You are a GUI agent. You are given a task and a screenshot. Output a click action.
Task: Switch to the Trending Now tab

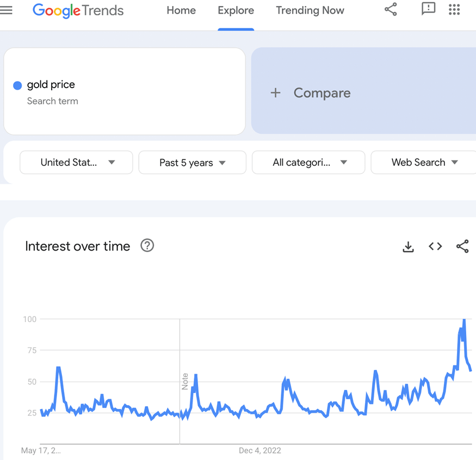310,10
